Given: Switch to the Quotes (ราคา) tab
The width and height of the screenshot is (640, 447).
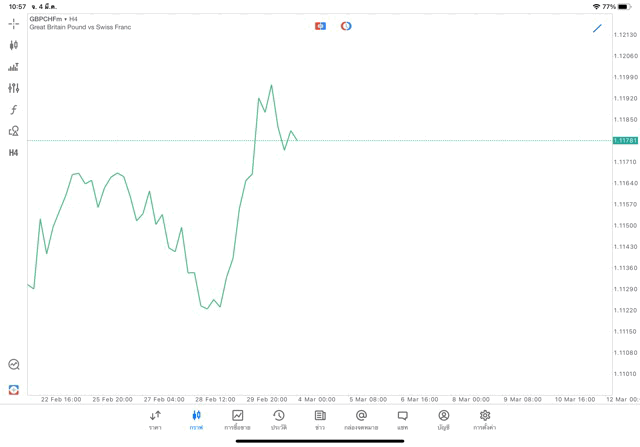Looking at the screenshot, I should coord(155,420).
